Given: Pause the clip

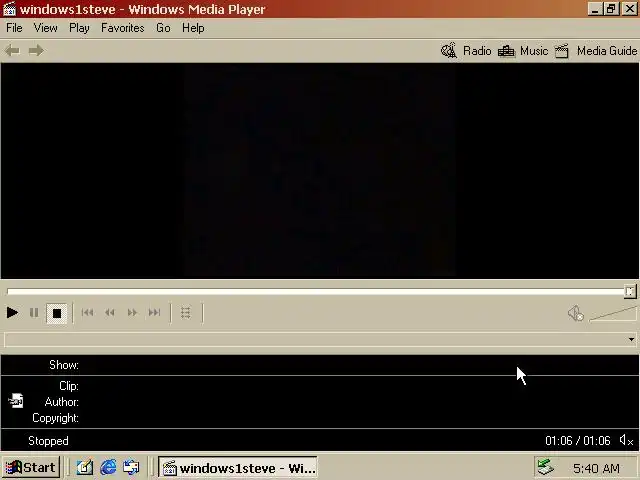Looking at the screenshot, I should point(34,313).
